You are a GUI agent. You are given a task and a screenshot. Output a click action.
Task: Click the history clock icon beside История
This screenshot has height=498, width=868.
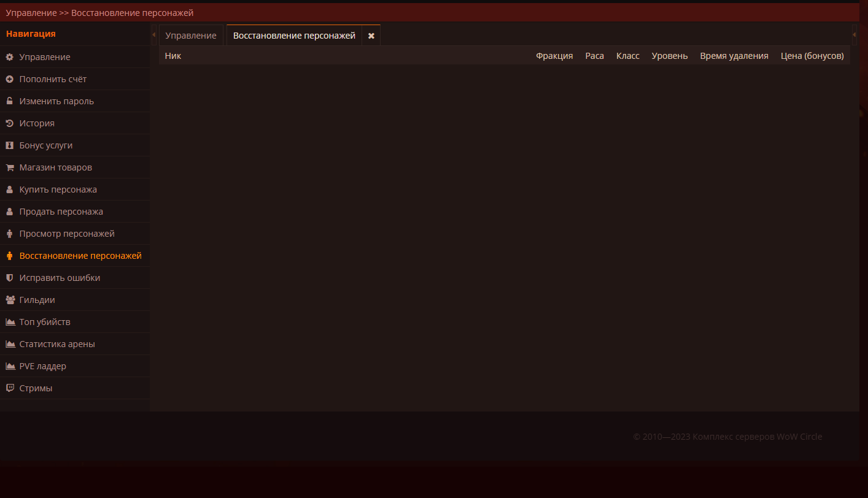click(10, 123)
